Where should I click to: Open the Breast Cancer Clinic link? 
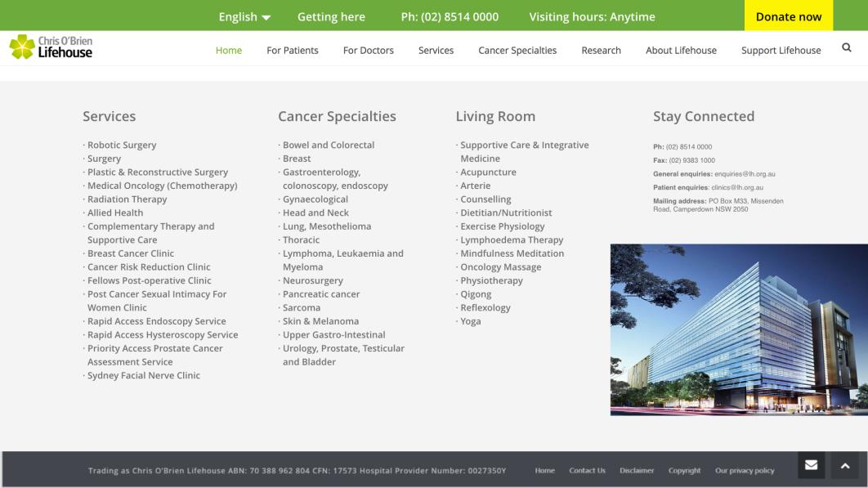(x=131, y=253)
